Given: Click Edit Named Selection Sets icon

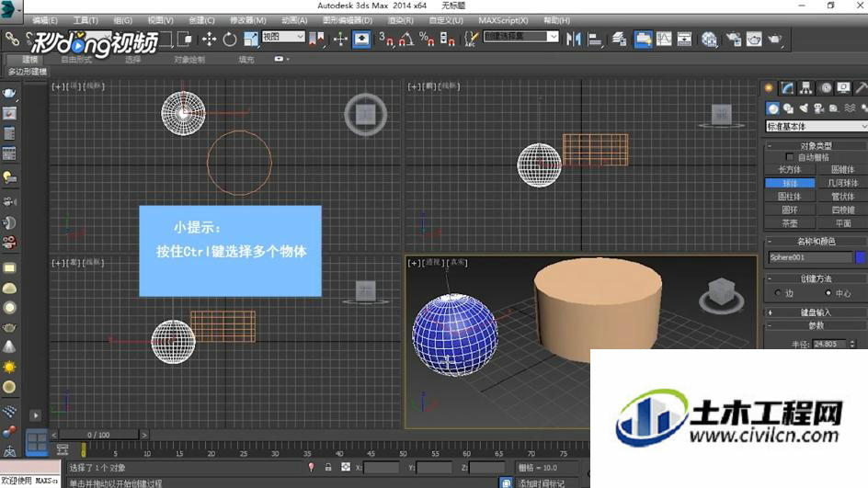Looking at the screenshot, I should pyautogui.click(x=471, y=39).
